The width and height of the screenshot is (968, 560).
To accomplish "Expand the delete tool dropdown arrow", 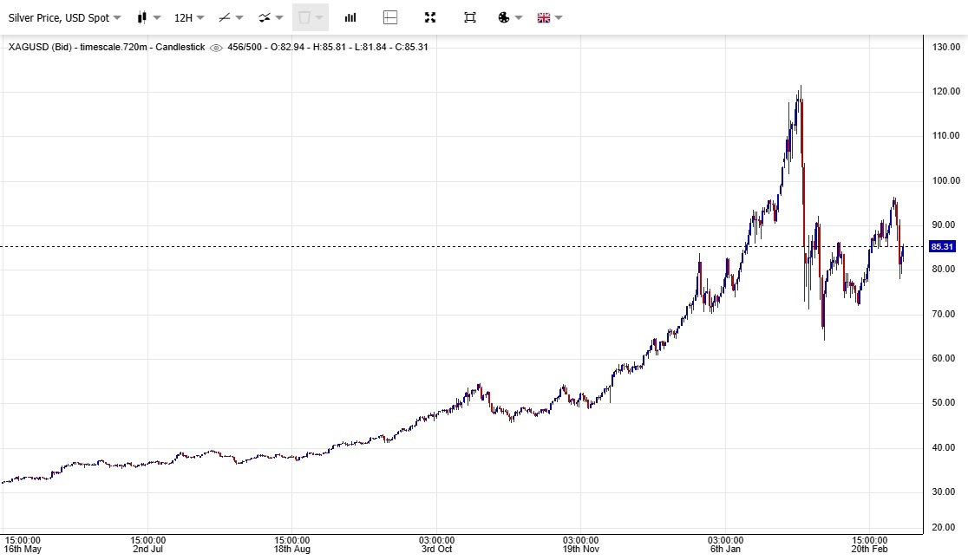I will pos(319,18).
